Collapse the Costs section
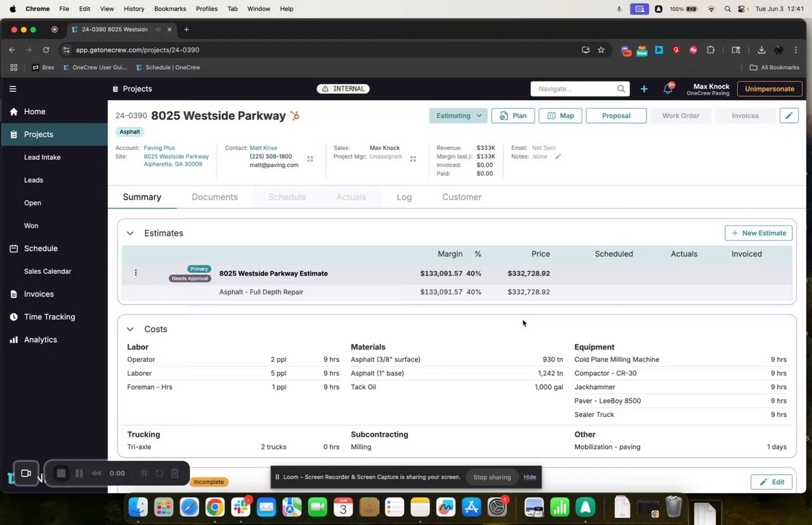Viewport: 812px width, 525px height. (x=130, y=329)
